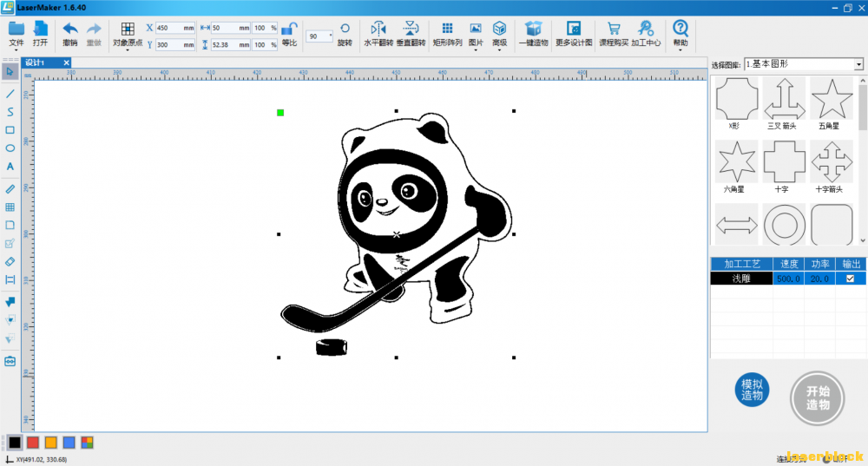Select the eraser tool in left toolbar

10,262
